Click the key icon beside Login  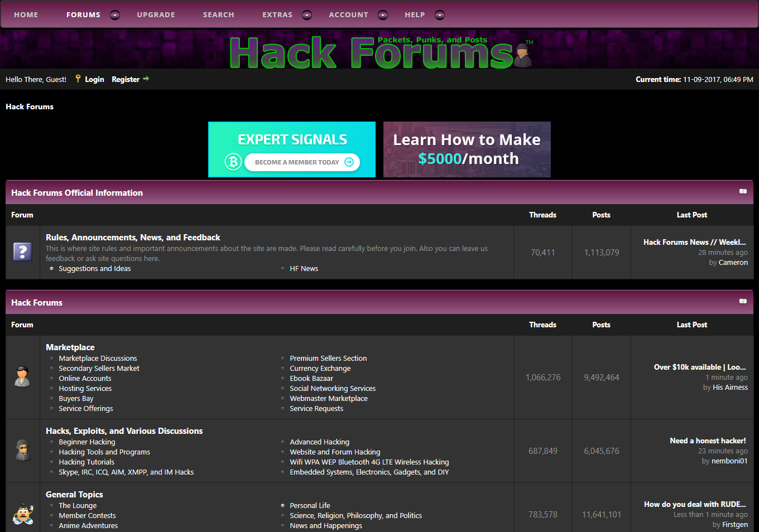[x=78, y=79]
